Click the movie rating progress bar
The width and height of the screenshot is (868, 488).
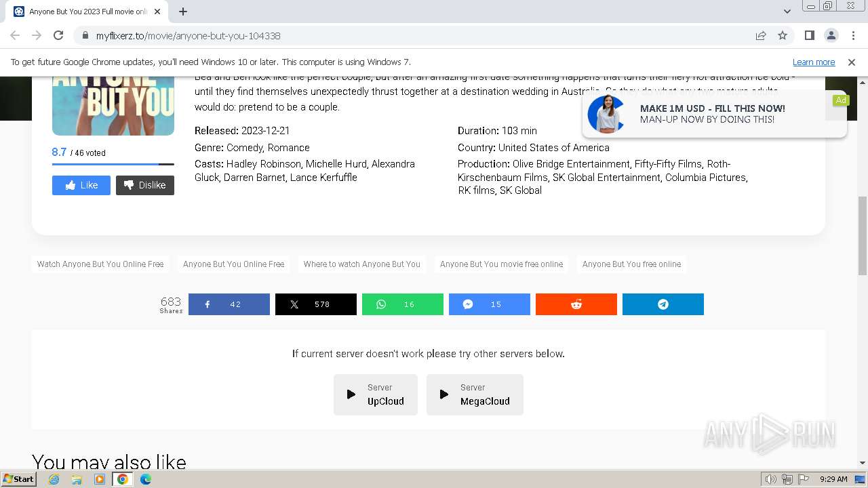click(x=113, y=164)
